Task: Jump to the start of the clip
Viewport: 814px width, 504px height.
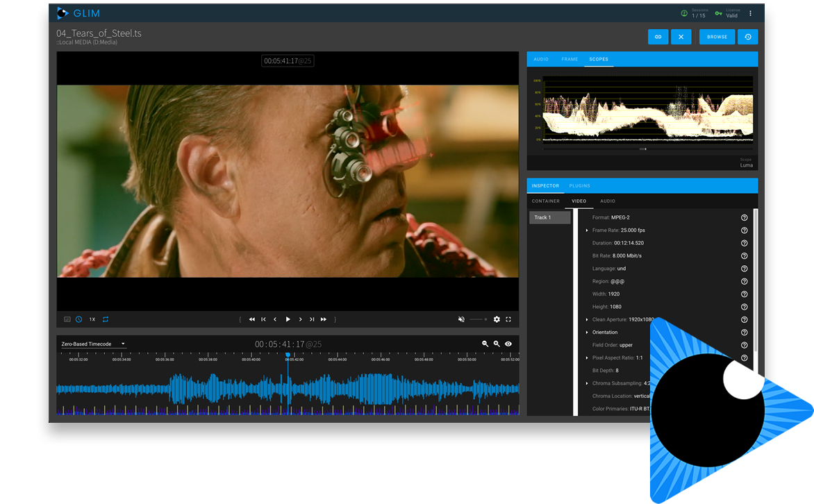Action: (264, 319)
